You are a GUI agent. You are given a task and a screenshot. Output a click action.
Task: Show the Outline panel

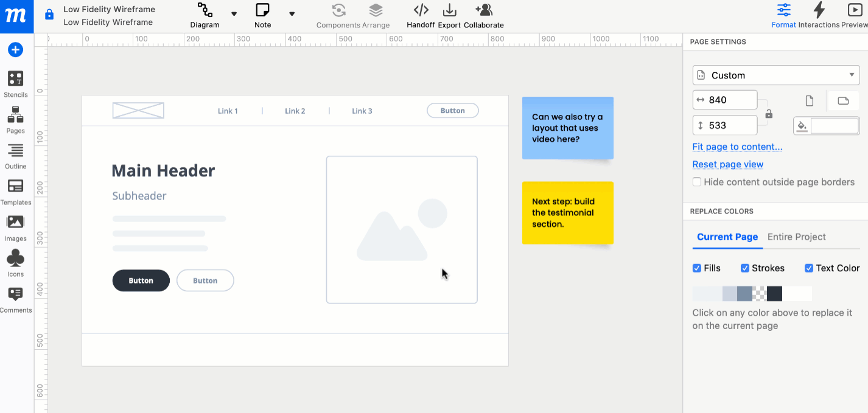click(15, 150)
